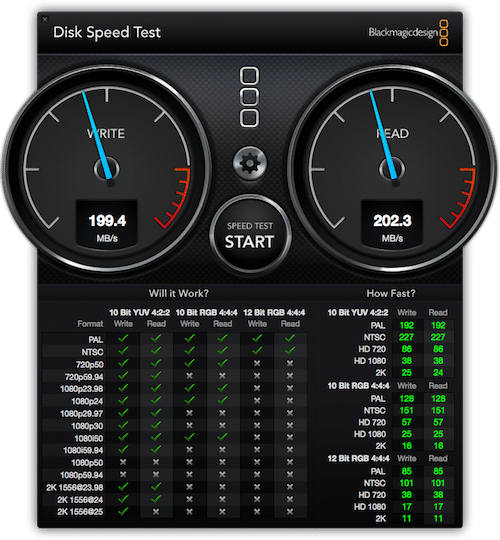The height and width of the screenshot is (540, 500).
Task: Click the READ speed value 202.3
Action: click(392, 221)
